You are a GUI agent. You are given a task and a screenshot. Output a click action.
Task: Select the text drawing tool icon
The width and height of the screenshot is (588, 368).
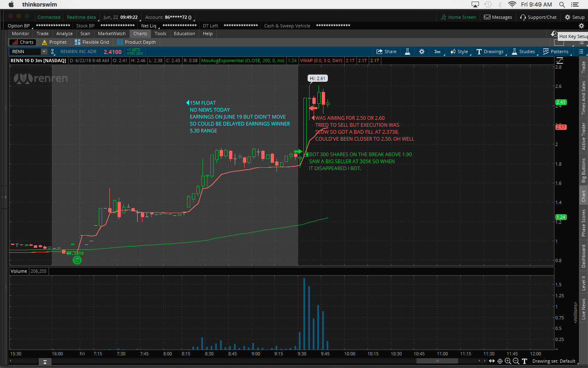coord(524,361)
